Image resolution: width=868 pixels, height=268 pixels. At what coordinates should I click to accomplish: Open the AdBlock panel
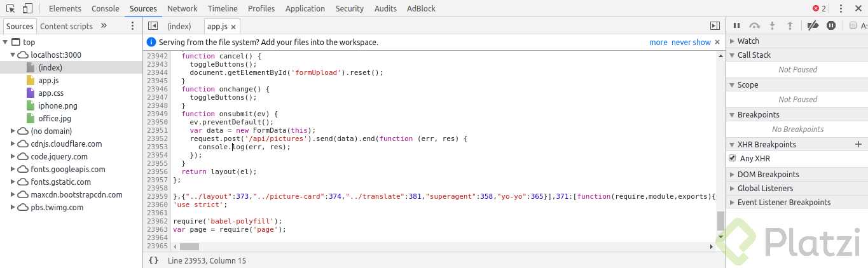click(421, 8)
